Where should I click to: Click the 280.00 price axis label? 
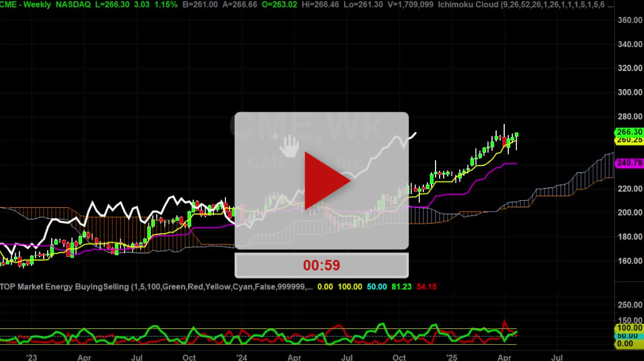pyautogui.click(x=630, y=116)
